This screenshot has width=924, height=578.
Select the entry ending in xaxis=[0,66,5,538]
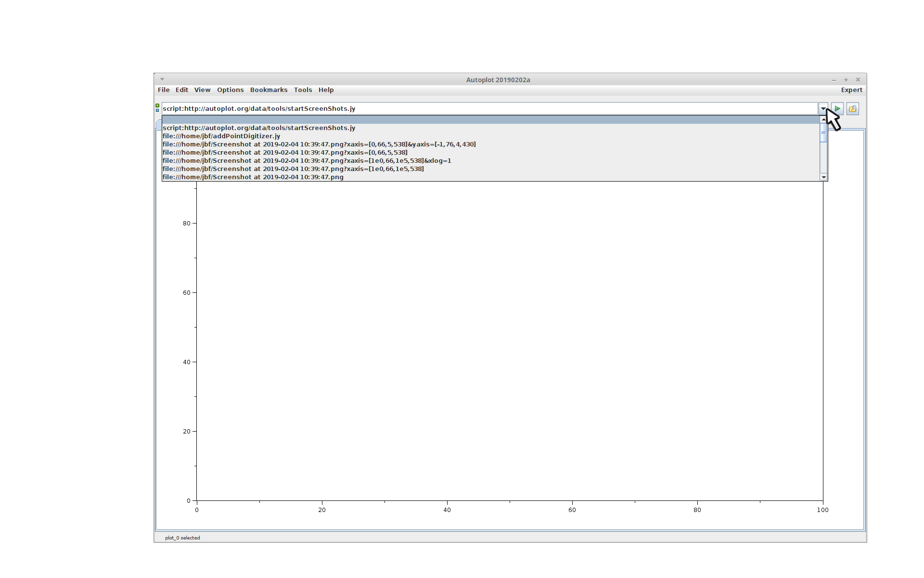[x=491, y=153]
